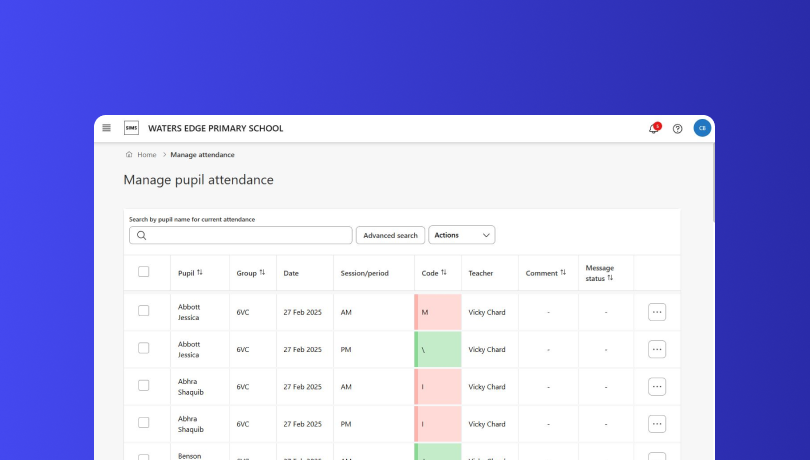Go to Home breadcrumb link
This screenshot has height=460, width=810.
click(x=147, y=155)
